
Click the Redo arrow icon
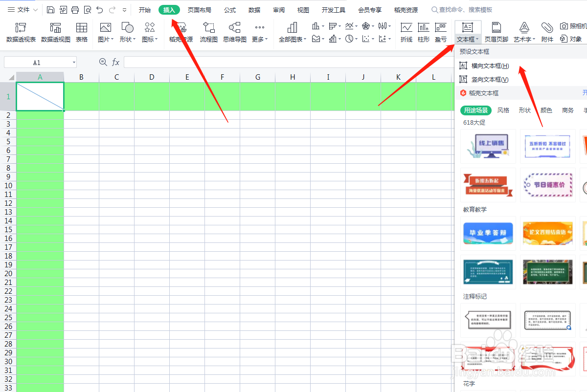click(113, 10)
